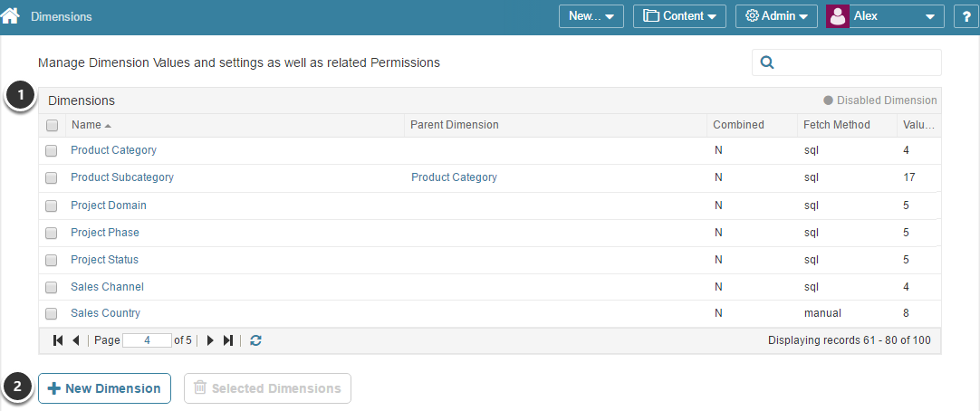Refresh the Dimensions grid
Screen dimensions: 980x411
click(256, 340)
